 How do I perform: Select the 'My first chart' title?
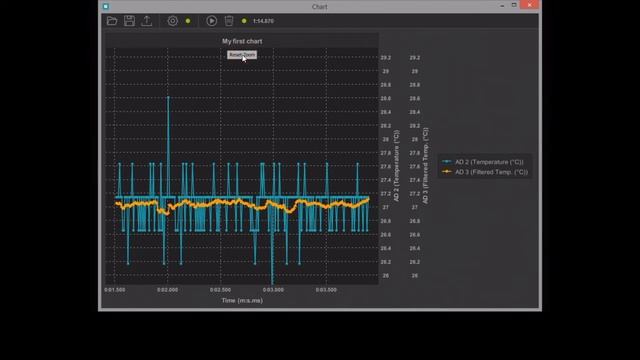pyautogui.click(x=242, y=41)
